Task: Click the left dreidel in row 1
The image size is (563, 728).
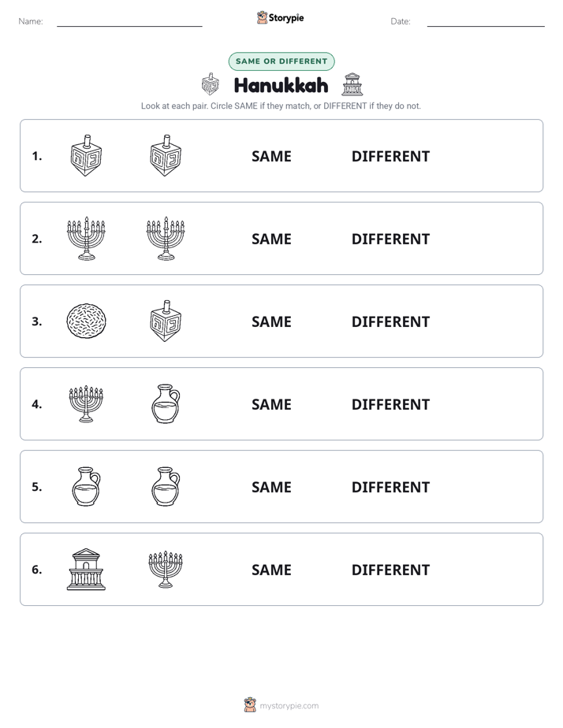Action: coord(86,155)
